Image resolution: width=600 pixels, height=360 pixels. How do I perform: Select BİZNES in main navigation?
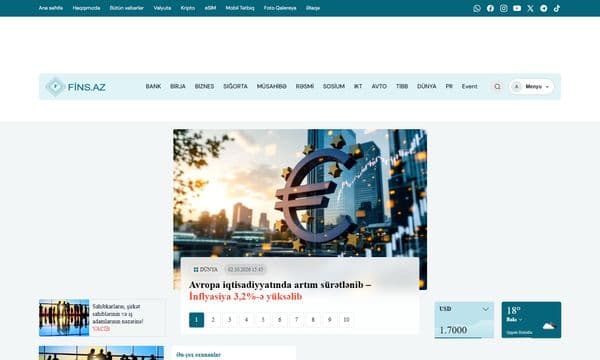[x=204, y=86]
